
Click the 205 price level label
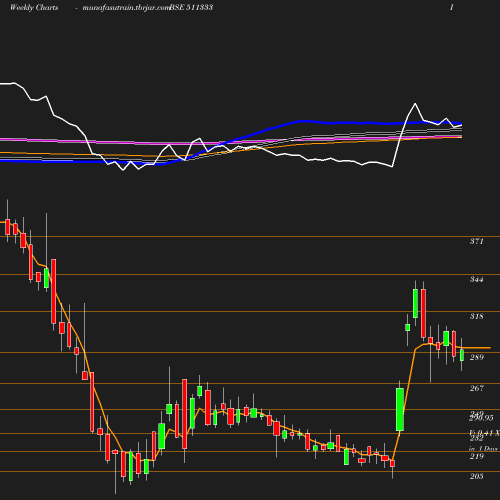[x=476, y=476]
